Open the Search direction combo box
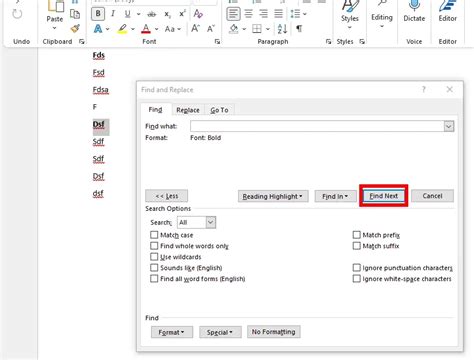Image resolution: width=474 pixels, height=360 pixels. pyautogui.click(x=197, y=222)
